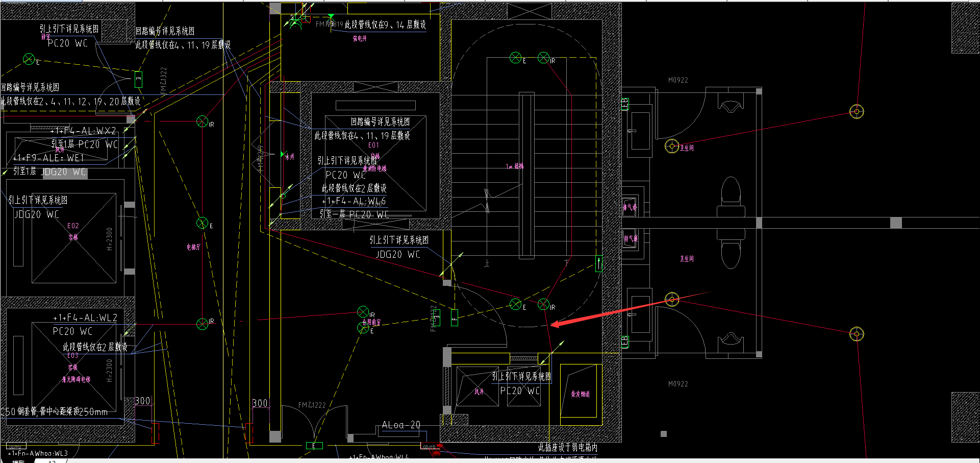Click the E02 elevator label
The height and width of the screenshot is (463, 980).
coord(73,226)
